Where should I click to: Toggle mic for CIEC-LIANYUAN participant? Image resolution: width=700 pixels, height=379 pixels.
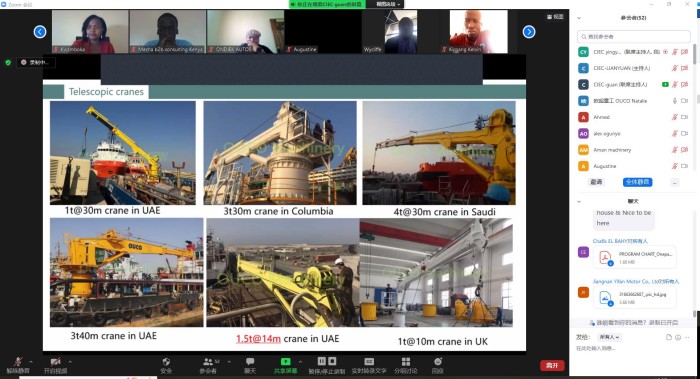(x=675, y=68)
